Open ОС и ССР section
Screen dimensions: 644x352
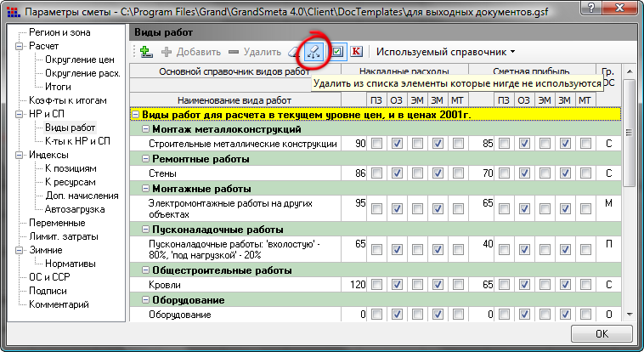(49, 277)
